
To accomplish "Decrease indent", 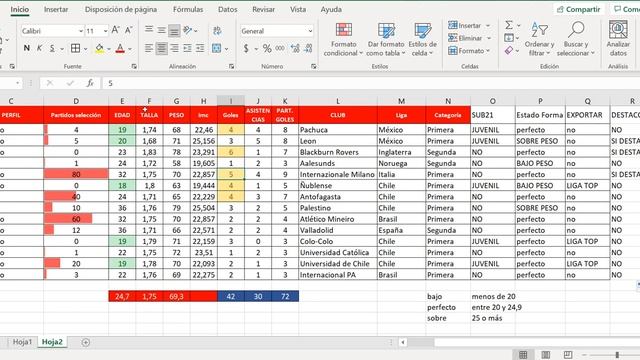I will pyautogui.click(x=187, y=48).
